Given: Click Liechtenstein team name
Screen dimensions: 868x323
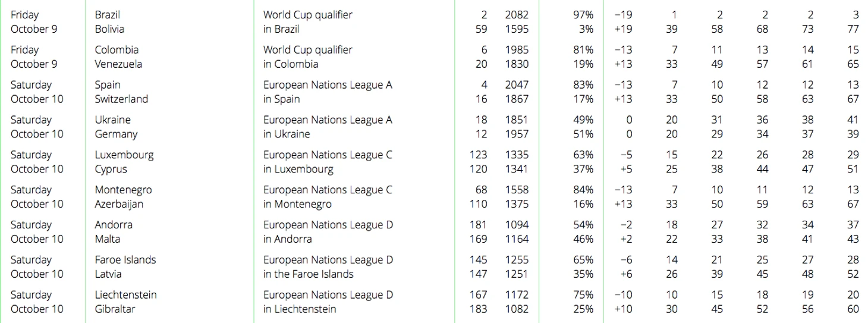Looking at the screenshot, I should 125,296.
